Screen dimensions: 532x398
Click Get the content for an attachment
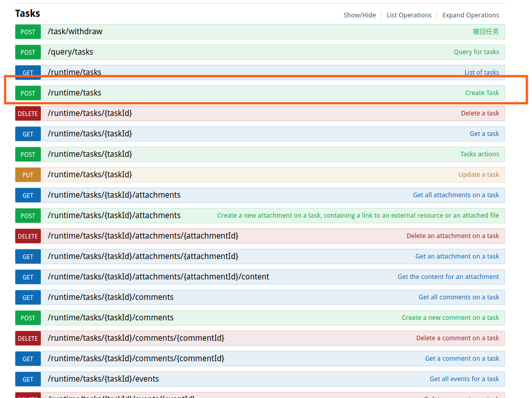(x=448, y=276)
